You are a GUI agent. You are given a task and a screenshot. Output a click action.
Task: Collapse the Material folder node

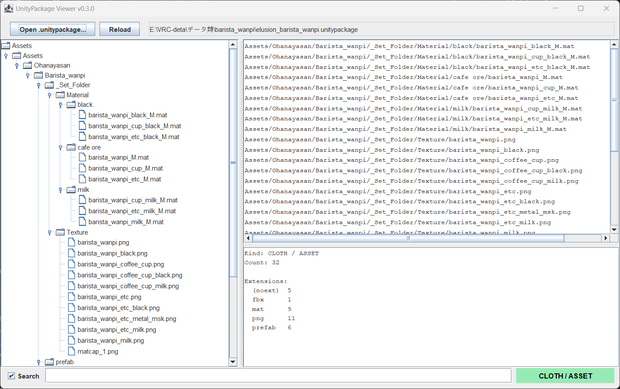point(50,95)
